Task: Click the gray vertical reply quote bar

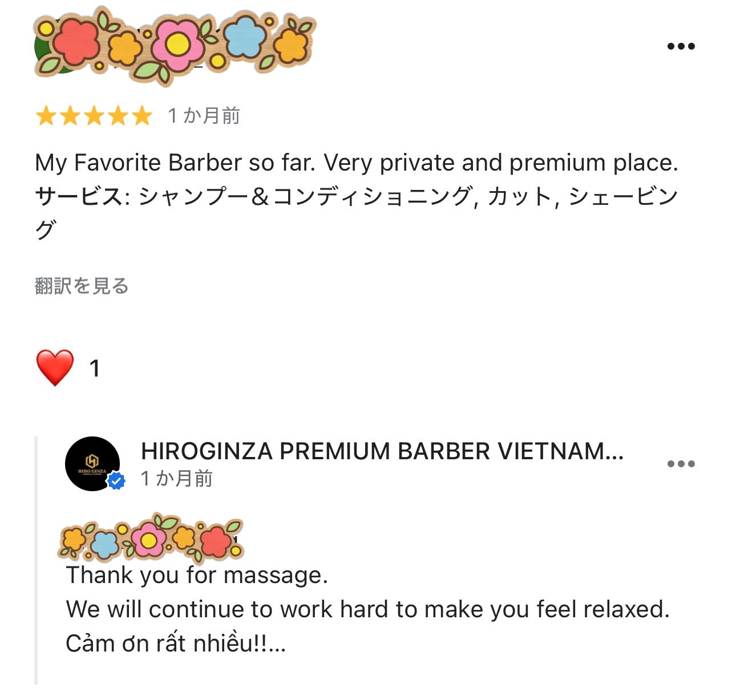Action: (36, 560)
